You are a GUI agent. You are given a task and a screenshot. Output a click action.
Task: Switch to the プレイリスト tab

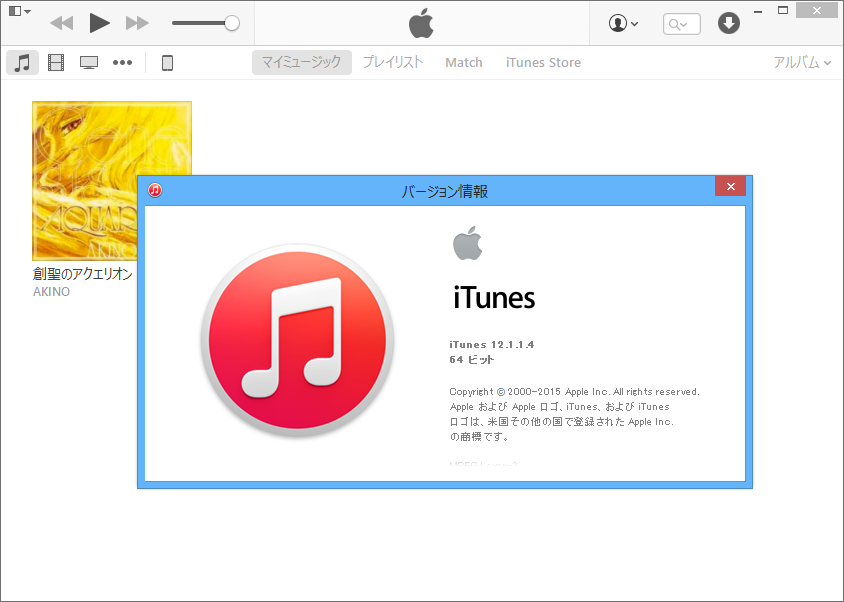tap(392, 62)
